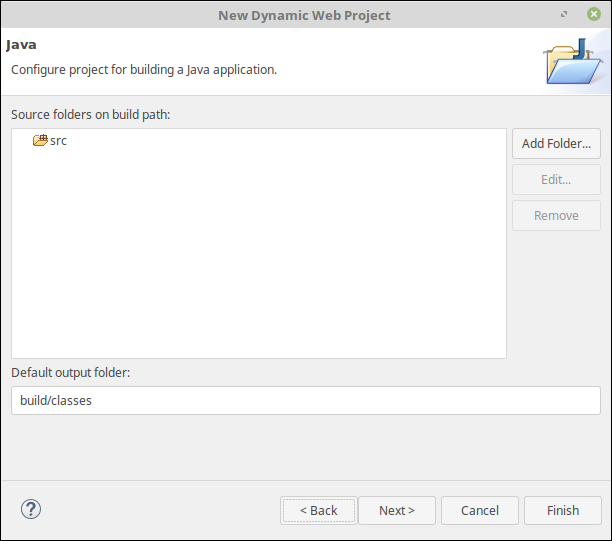Focus the Default output folder field
Viewport: 612px width, 541px height.
tap(306, 400)
